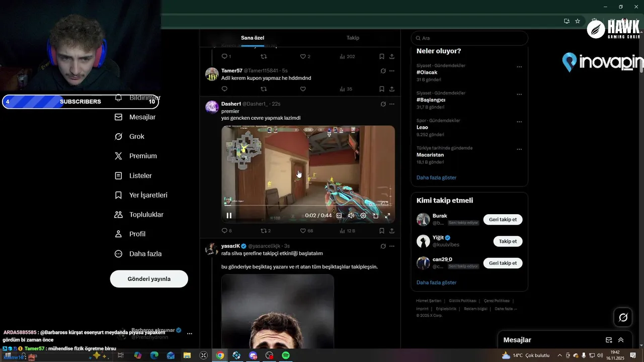Bookmark Tamer57's post
Screen dimensions: 644x362
click(382, 89)
